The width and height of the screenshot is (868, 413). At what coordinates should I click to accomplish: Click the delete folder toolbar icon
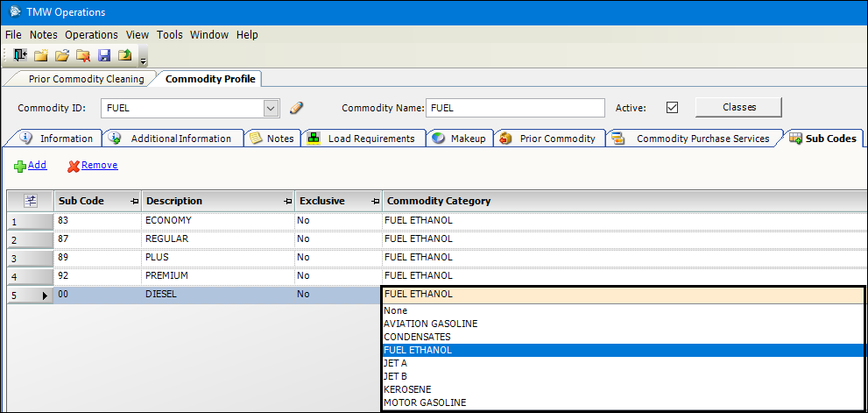coord(83,55)
